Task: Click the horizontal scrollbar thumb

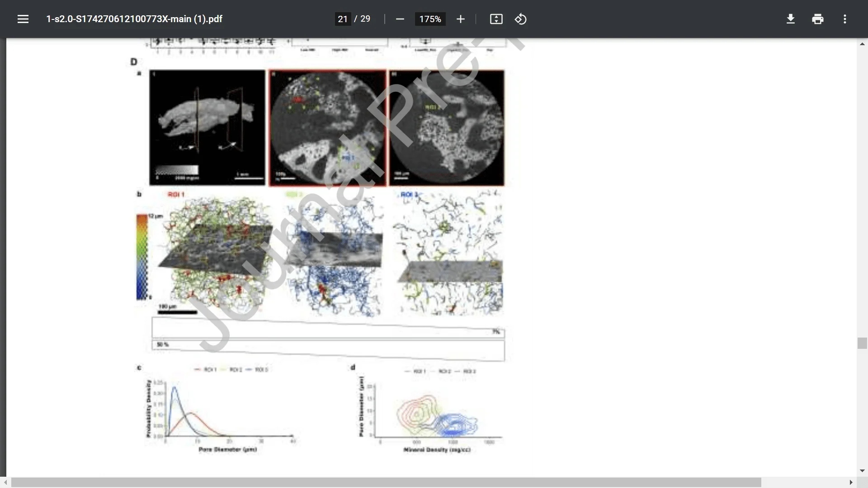Action: tap(386, 482)
